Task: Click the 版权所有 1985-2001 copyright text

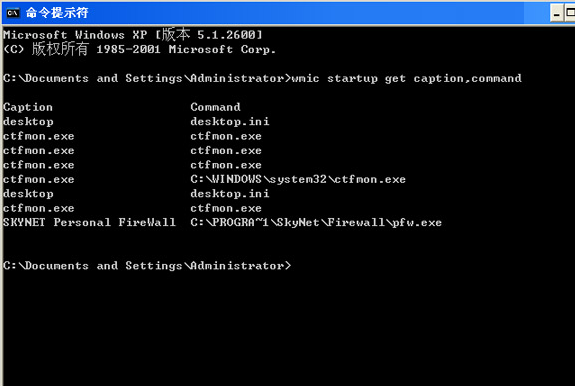Action: tap(96, 49)
